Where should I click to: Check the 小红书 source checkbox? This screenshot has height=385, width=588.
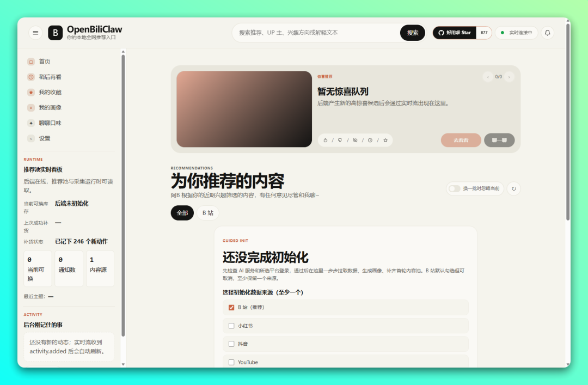(x=231, y=326)
